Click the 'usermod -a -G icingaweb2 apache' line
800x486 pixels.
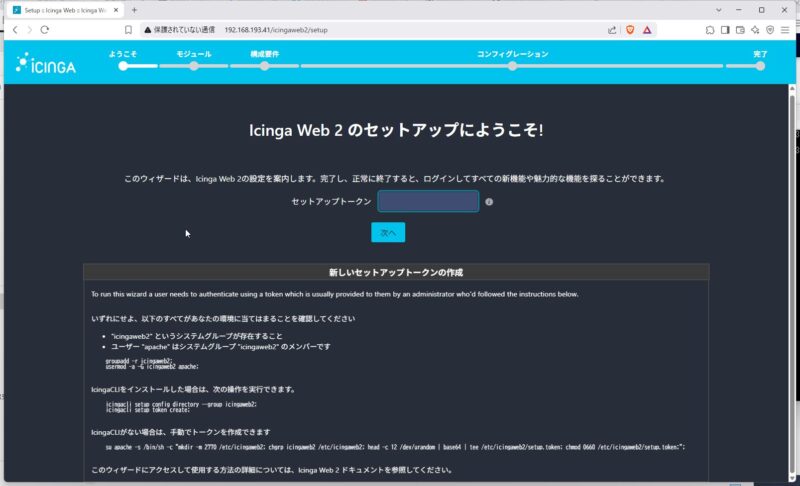(x=152, y=367)
